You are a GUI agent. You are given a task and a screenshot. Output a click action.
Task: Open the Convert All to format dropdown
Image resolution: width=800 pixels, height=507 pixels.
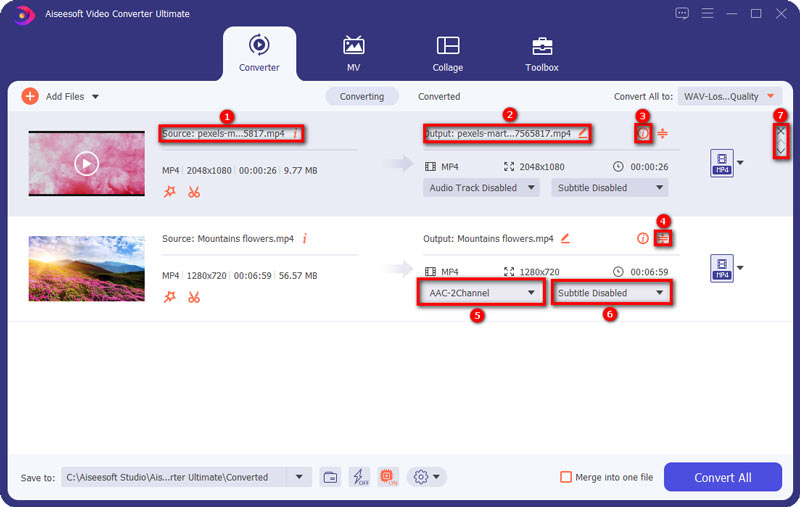[x=730, y=96]
